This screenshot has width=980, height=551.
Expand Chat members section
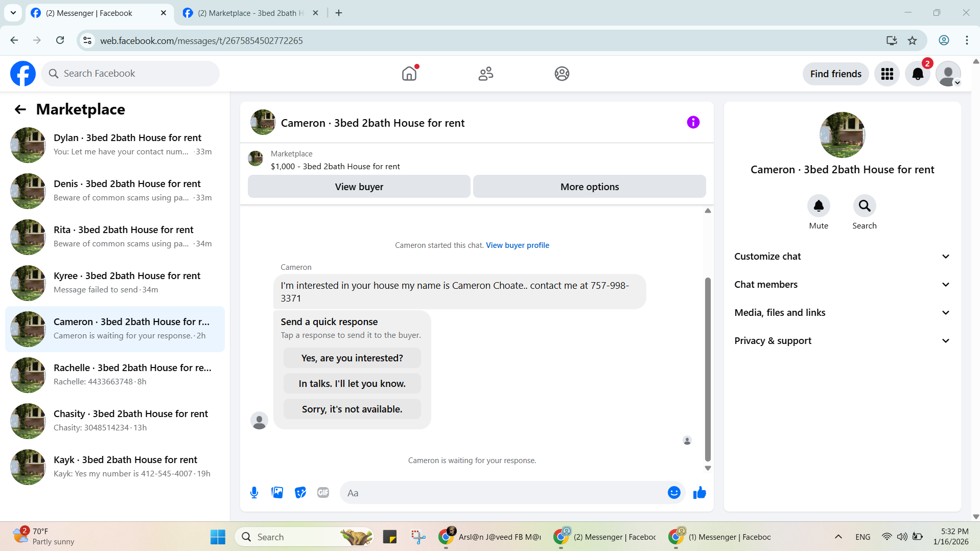coord(842,285)
